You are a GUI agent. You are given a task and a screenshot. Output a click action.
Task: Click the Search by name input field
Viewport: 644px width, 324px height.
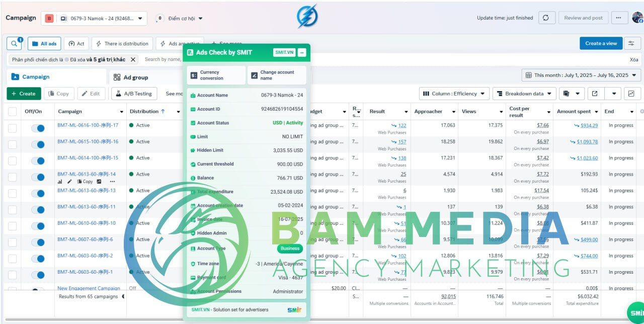coord(163,59)
